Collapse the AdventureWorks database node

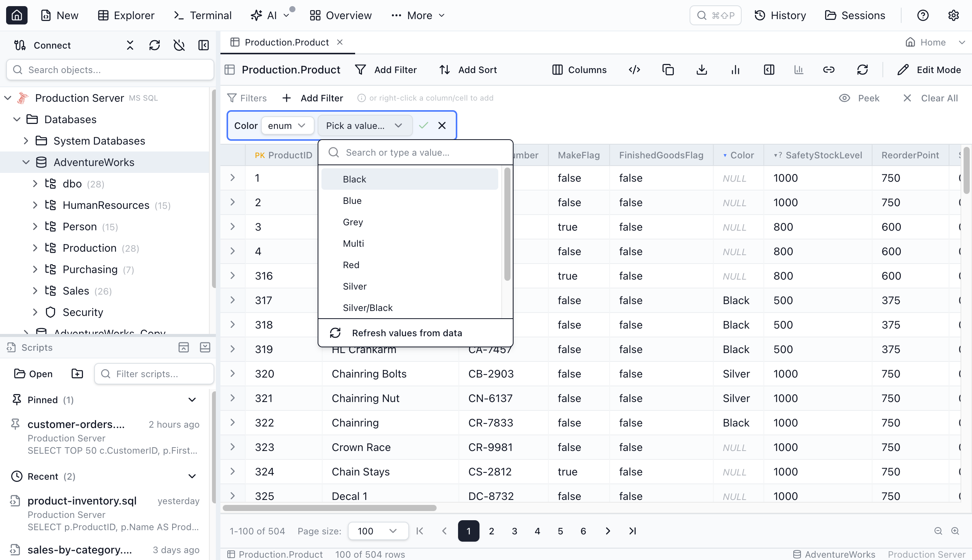pos(26,162)
